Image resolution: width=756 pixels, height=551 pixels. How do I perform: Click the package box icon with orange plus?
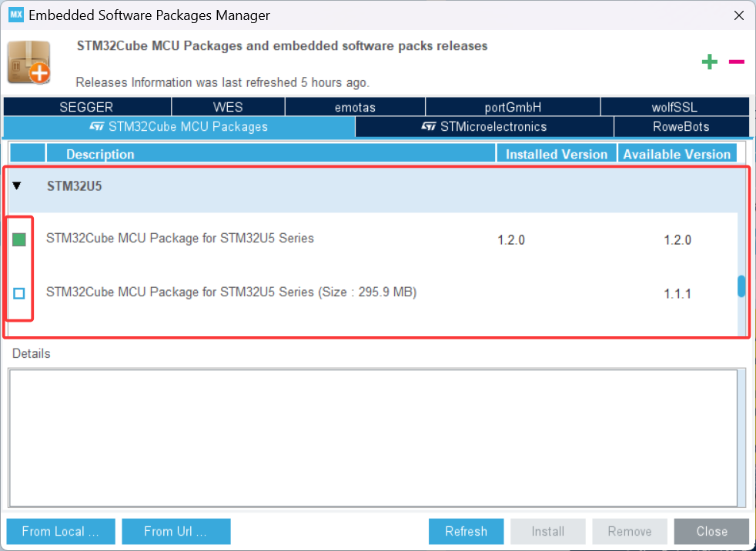tap(29, 62)
